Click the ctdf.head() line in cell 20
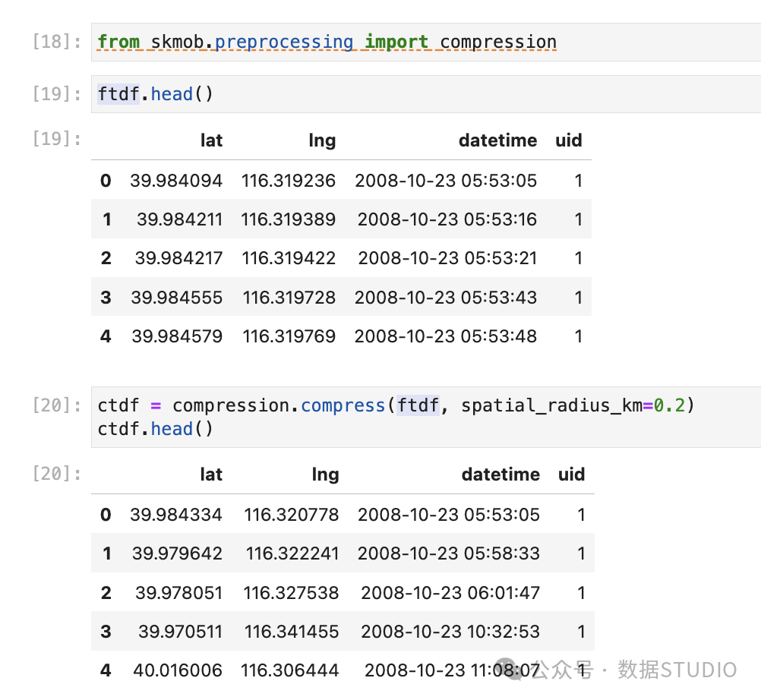Viewport: 761px width, 700px height. (155, 429)
